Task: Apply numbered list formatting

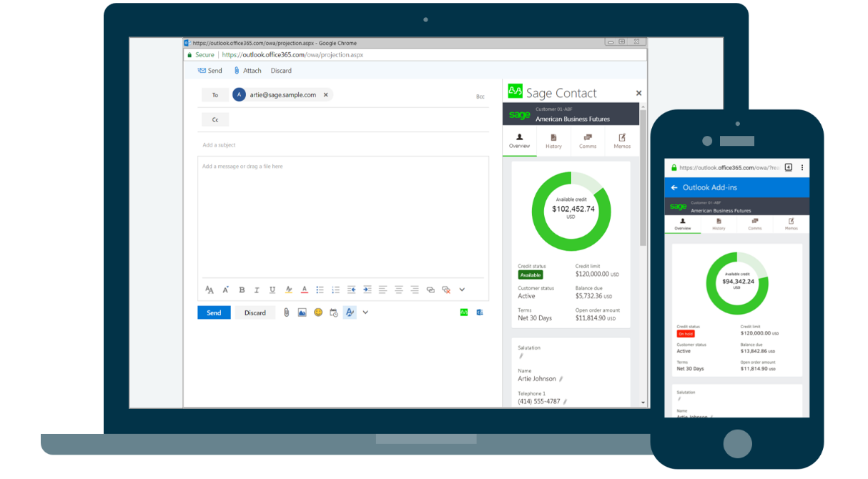Action: tap(336, 290)
